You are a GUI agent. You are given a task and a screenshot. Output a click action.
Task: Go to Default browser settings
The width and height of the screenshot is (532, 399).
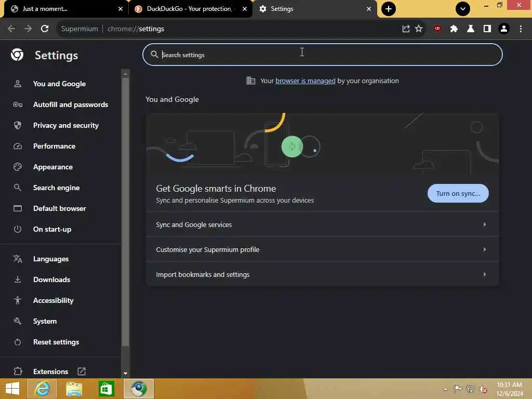[60, 208]
